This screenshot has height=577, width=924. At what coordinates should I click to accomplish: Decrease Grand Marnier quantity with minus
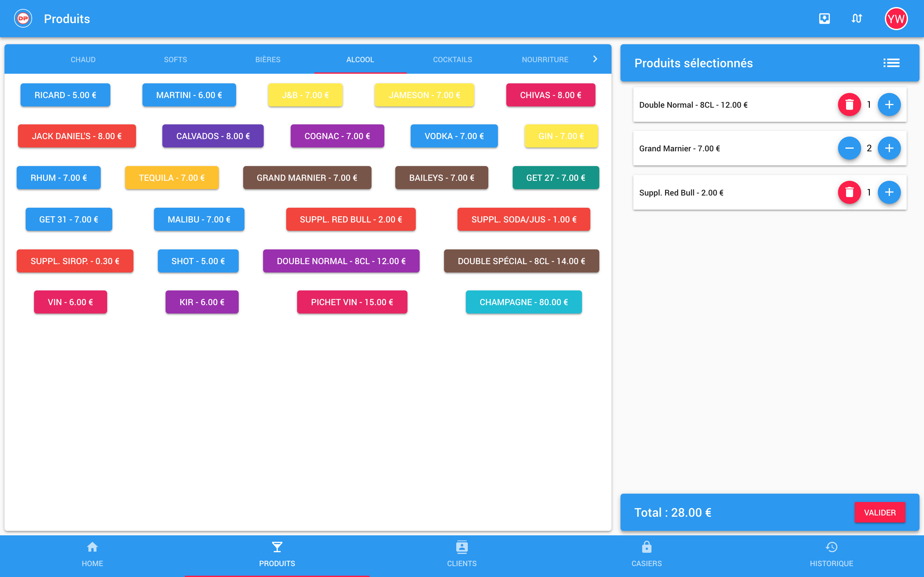[849, 148]
